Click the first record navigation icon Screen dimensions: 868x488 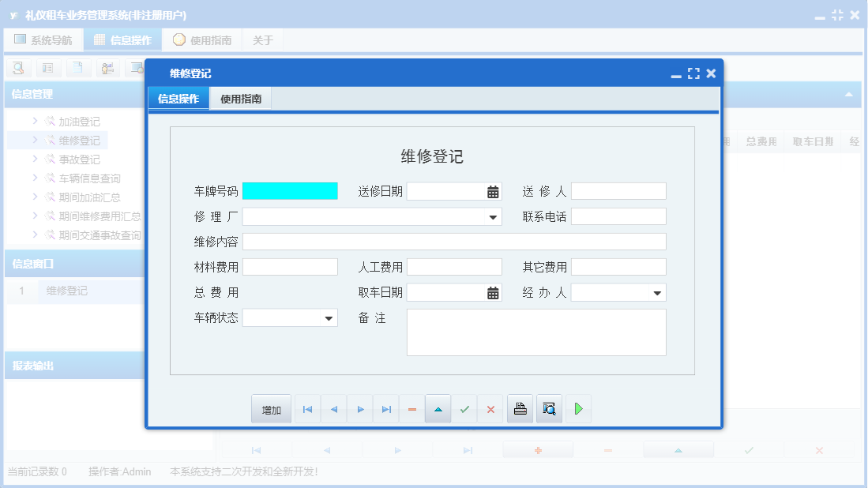point(308,408)
